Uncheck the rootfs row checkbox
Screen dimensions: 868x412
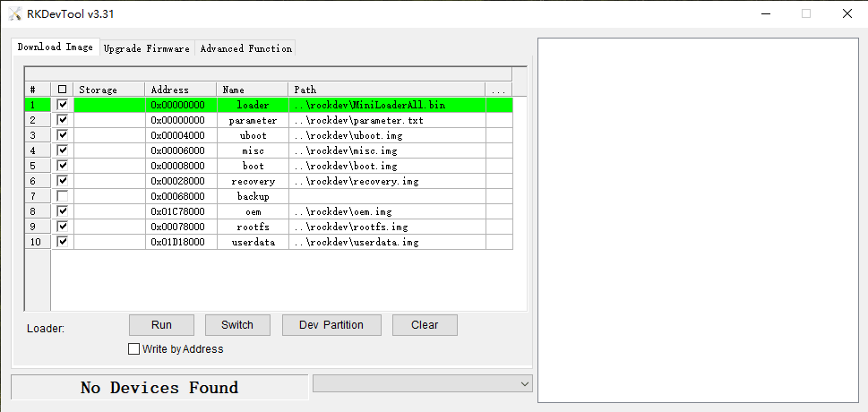pos(62,227)
